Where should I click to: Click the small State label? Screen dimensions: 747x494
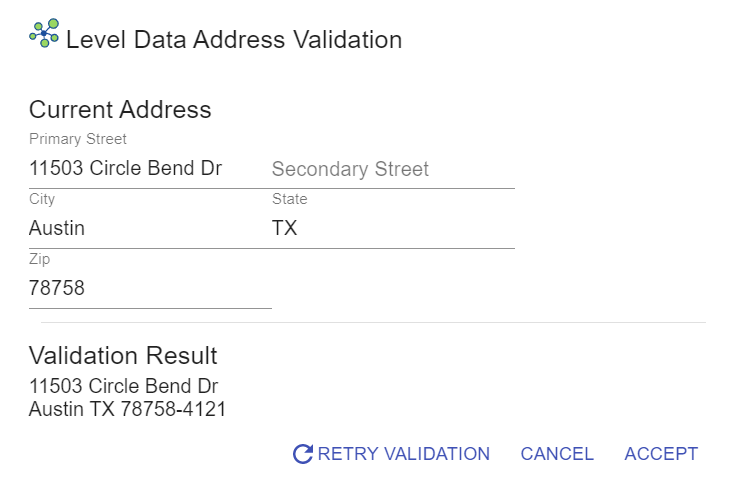pyautogui.click(x=290, y=199)
